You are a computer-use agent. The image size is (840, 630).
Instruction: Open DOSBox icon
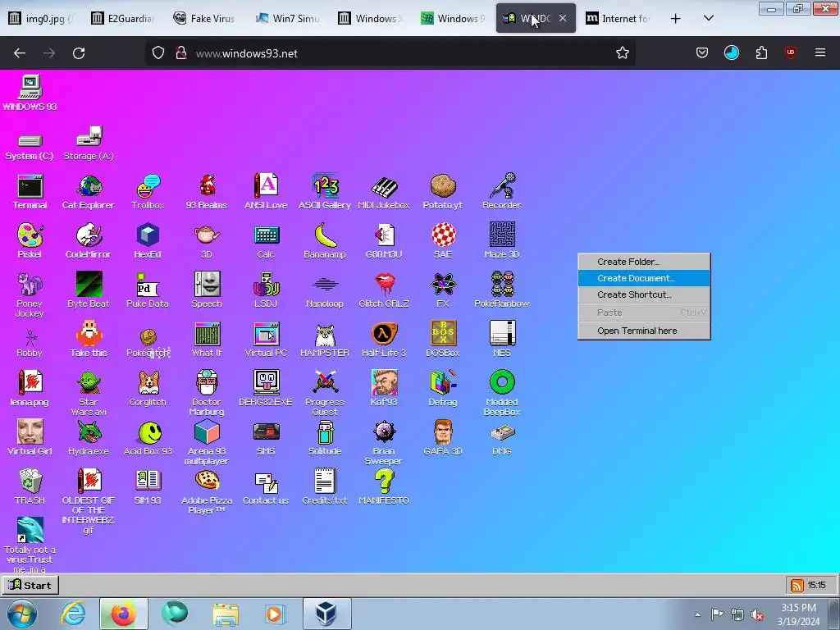click(x=442, y=339)
